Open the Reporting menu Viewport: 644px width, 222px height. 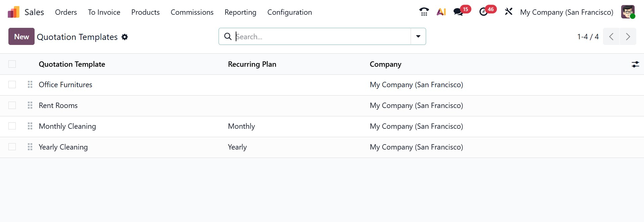pos(240,12)
